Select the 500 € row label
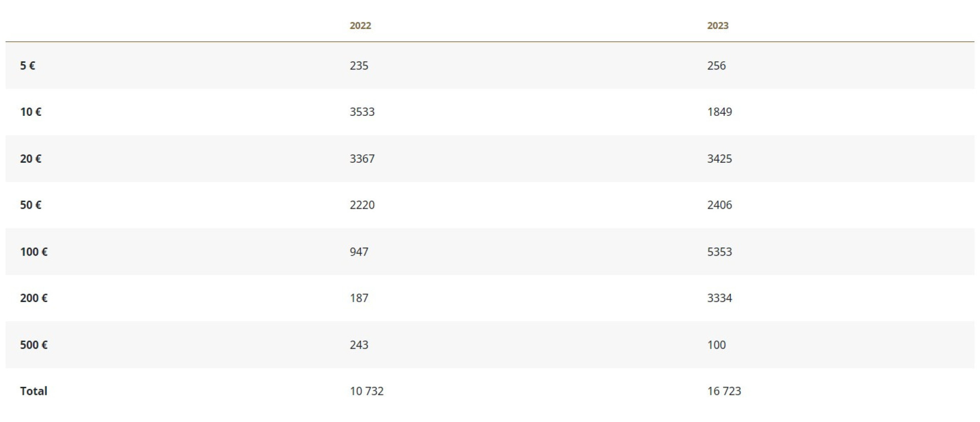The image size is (980, 422). pyautogui.click(x=34, y=345)
